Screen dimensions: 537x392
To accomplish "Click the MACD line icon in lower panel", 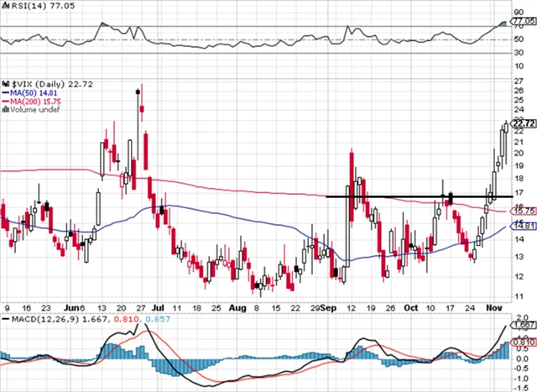I will [4, 320].
